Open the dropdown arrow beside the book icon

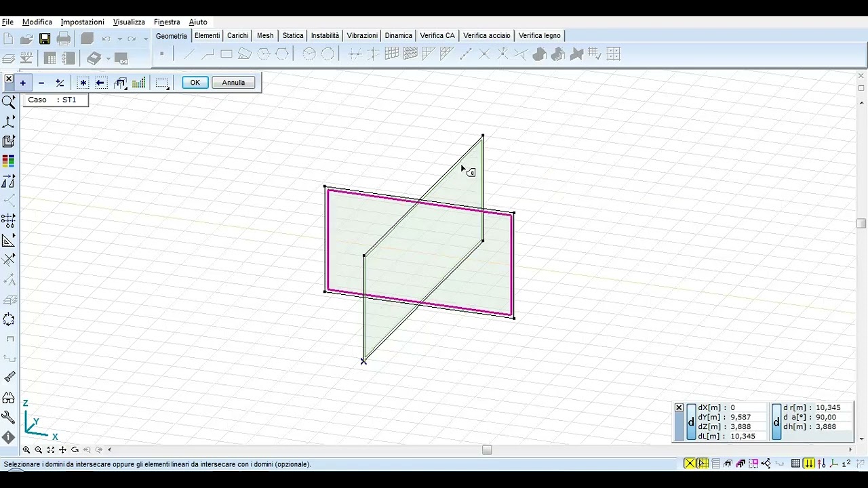(108, 59)
